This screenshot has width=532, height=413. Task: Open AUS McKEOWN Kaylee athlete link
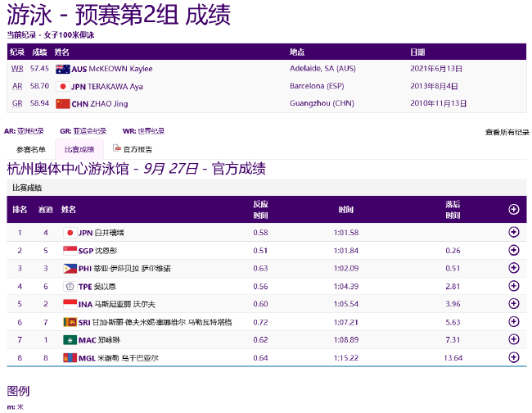click(112, 69)
